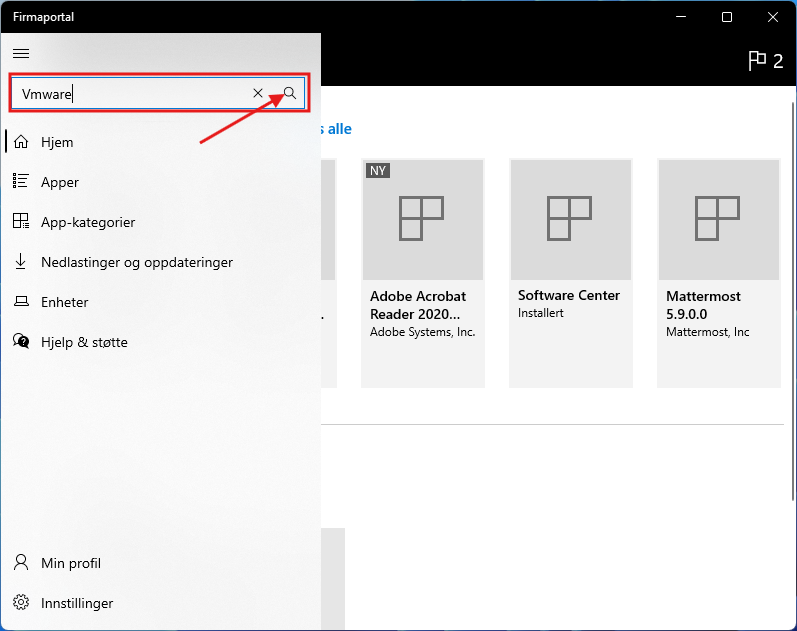Image resolution: width=797 pixels, height=631 pixels.
Task: Click the Apper list icon
Action: pyautogui.click(x=20, y=181)
